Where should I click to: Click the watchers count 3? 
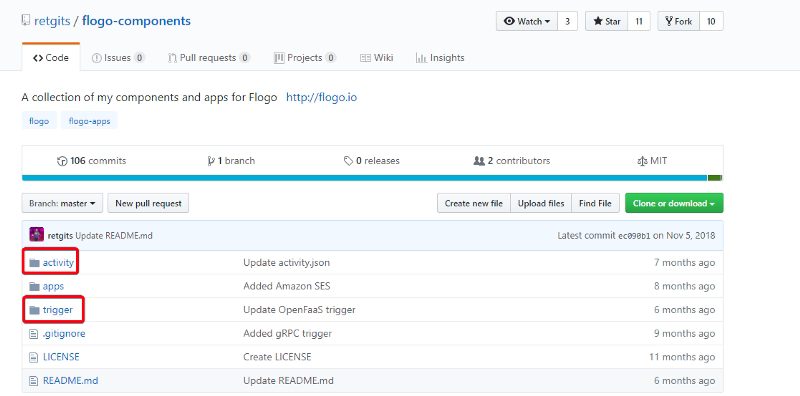pyautogui.click(x=567, y=21)
